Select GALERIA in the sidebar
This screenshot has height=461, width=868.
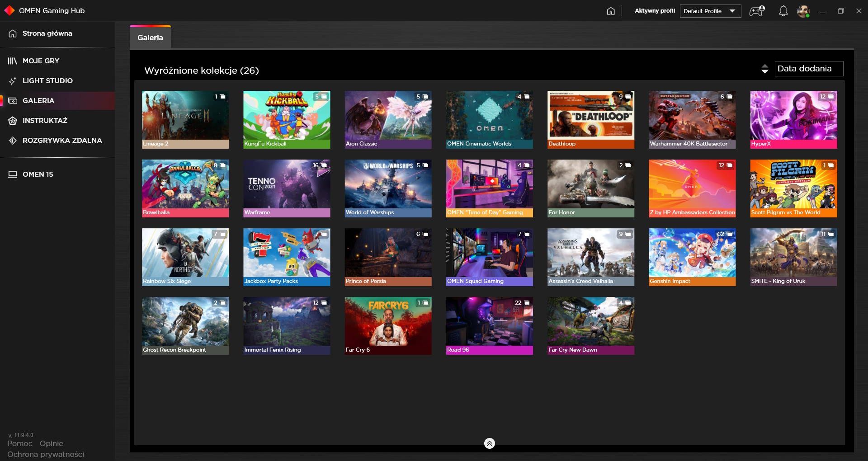pyautogui.click(x=57, y=101)
